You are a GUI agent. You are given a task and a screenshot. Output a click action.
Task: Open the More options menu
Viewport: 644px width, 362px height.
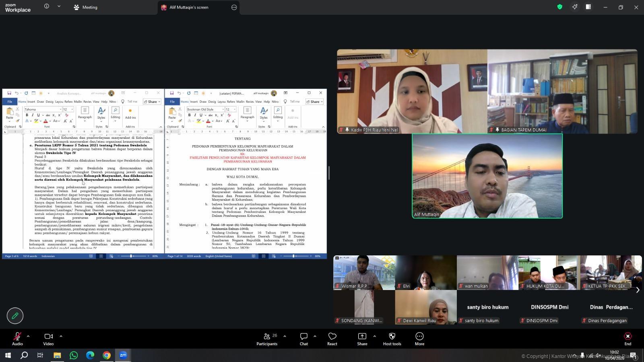click(x=419, y=339)
